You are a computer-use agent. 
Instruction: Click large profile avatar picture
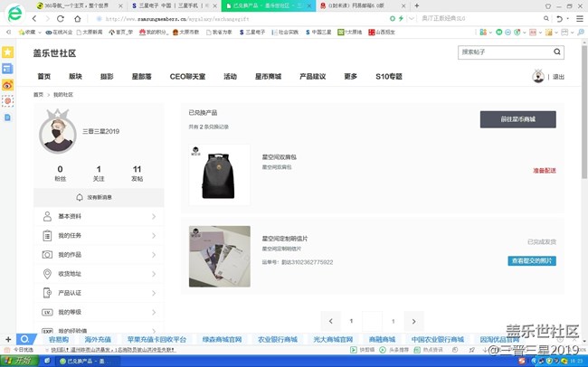(x=58, y=134)
